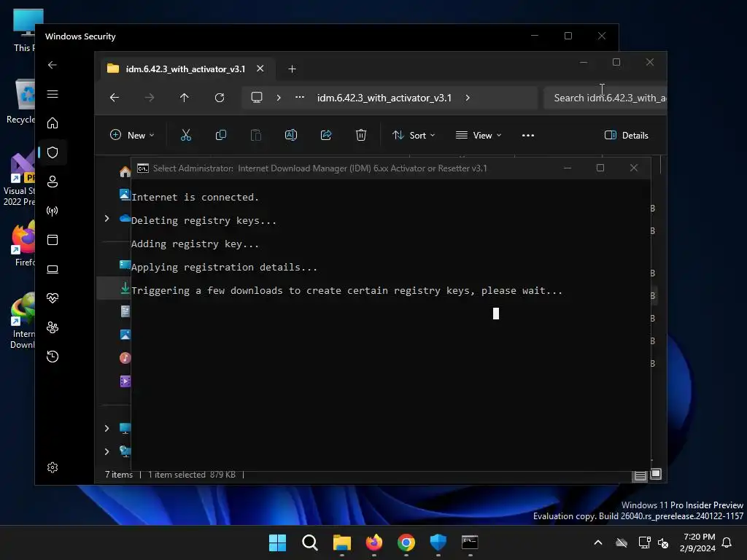
Task: Open taskbar Search
Action: pyautogui.click(x=309, y=542)
